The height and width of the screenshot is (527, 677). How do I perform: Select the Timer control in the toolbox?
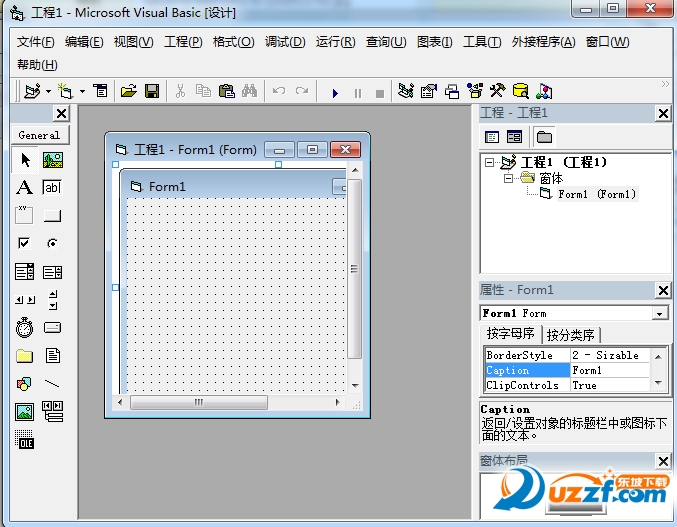click(x=24, y=327)
